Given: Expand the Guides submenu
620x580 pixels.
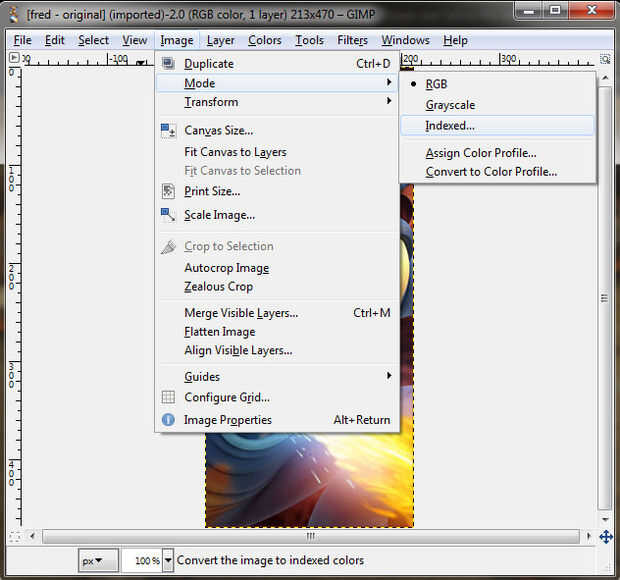Looking at the screenshot, I should [277, 376].
